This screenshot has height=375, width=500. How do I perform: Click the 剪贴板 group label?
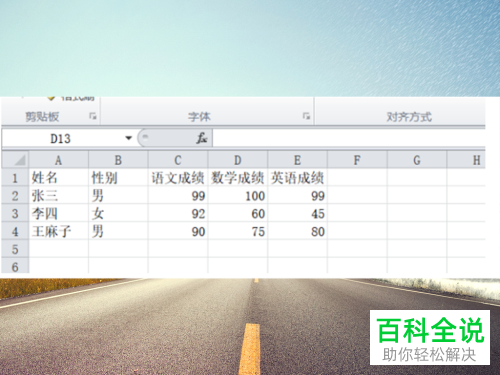coord(42,117)
